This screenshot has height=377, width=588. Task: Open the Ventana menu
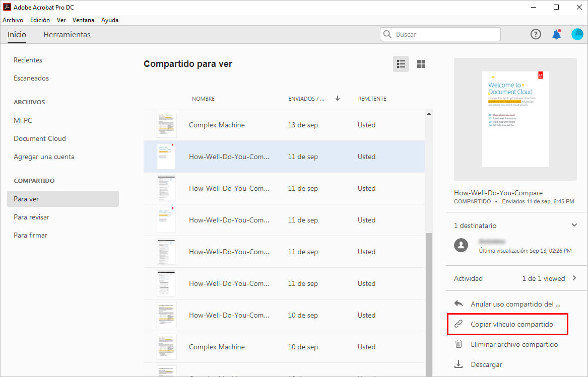point(83,20)
